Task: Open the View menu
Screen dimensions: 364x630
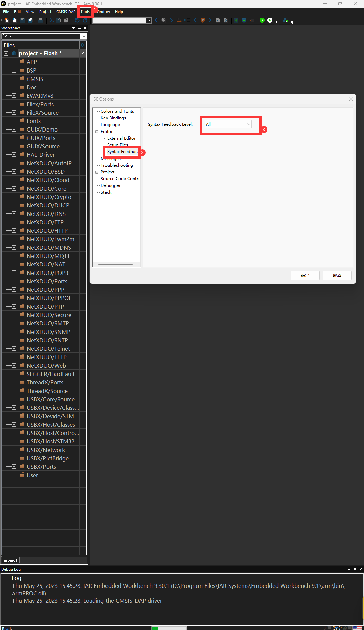Action: pyautogui.click(x=30, y=12)
